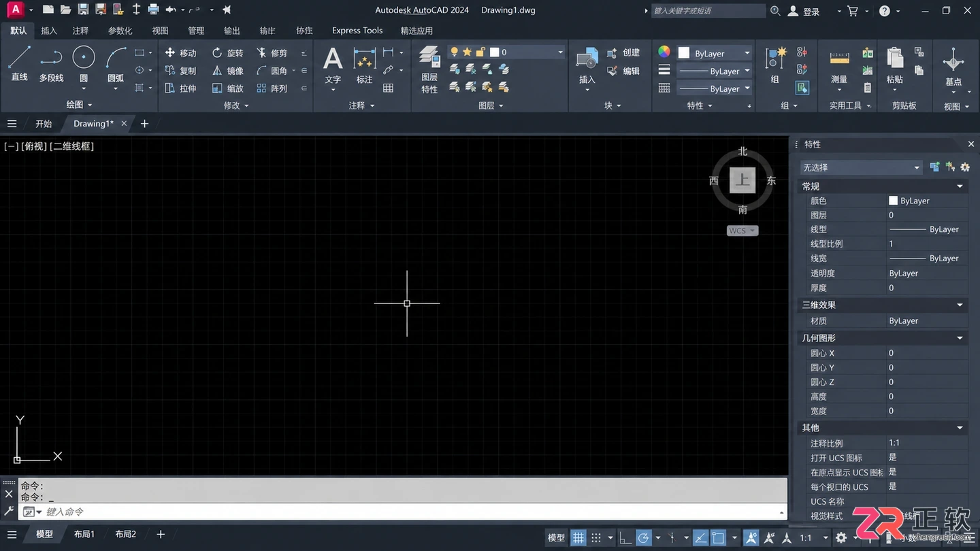Toggle the grid display in status bar
The image size is (980, 551).
578,537
